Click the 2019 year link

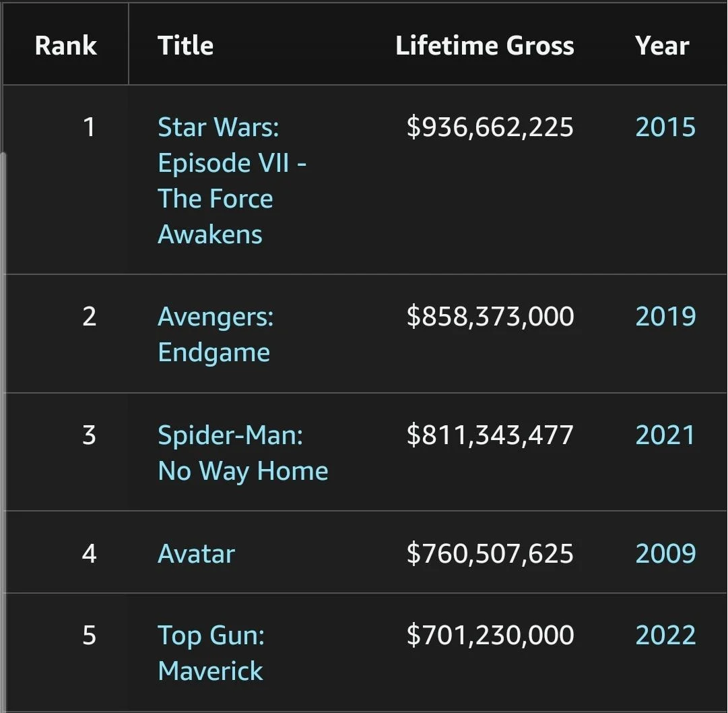click(665, 317)
